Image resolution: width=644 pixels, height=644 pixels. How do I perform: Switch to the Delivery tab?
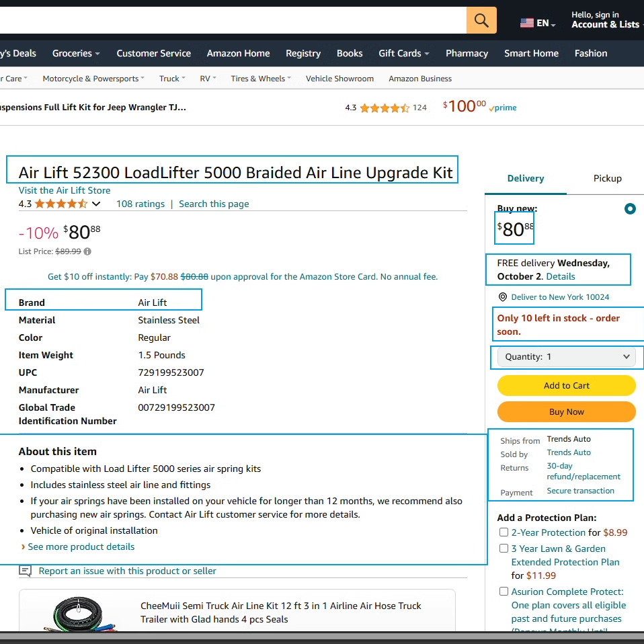[x=525, y=178]
